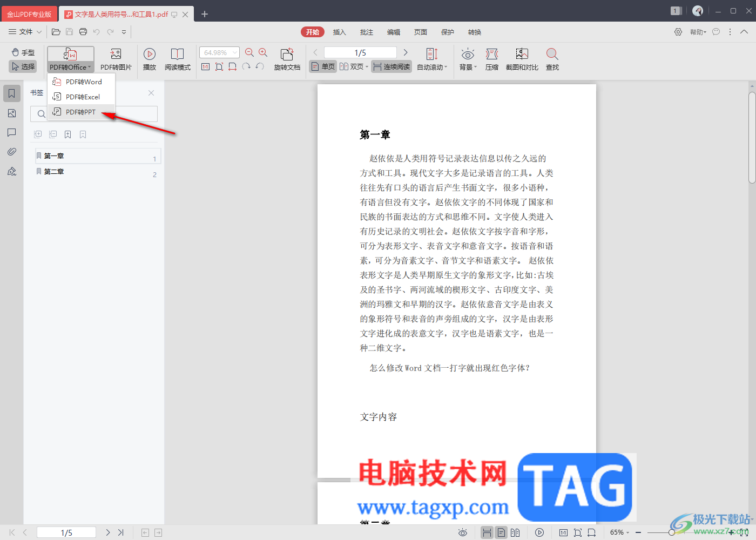
Task: Click the 查找 search tool
Action: (x=552, y=59)
